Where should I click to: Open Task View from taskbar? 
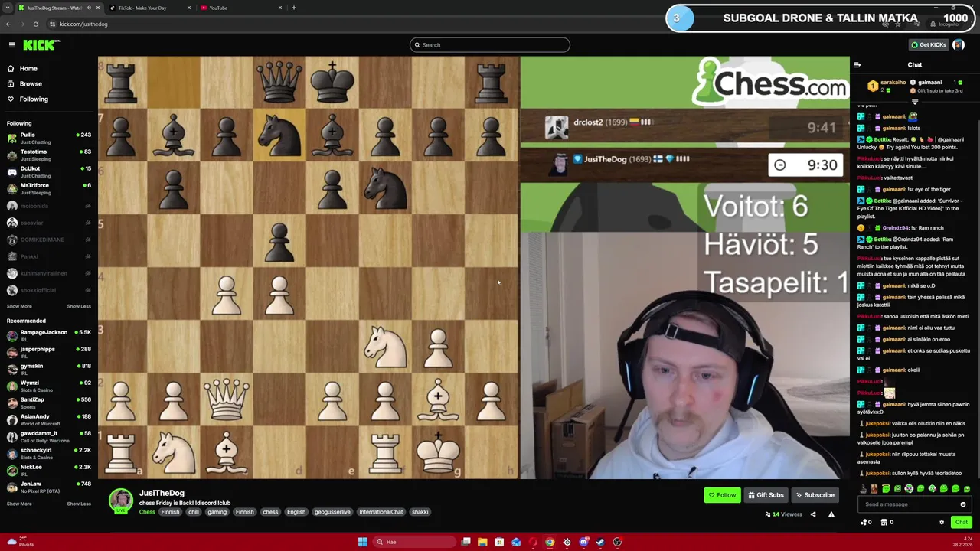coord(465,542)
